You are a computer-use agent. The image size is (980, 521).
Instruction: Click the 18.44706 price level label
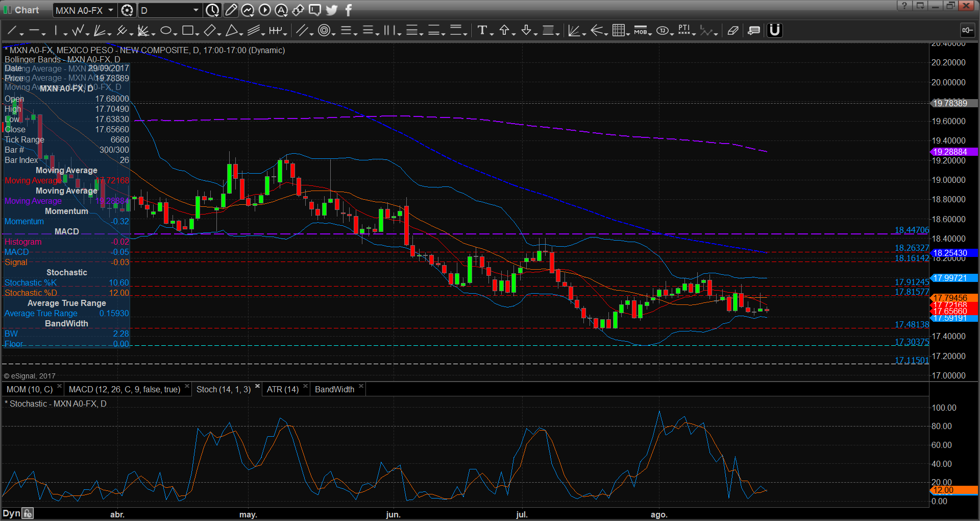coord(912,230)
